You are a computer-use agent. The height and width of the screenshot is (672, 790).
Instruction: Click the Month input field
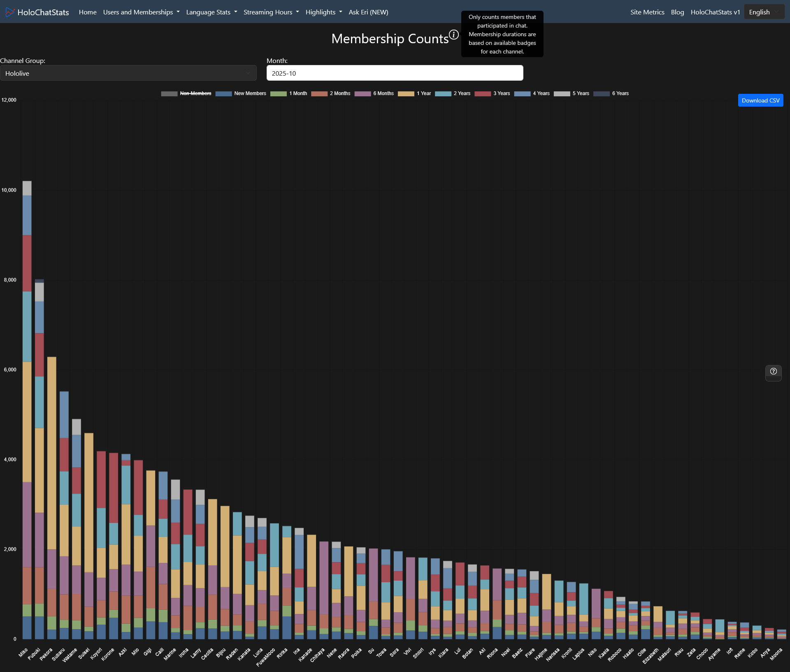pyautogui.click(x=395, y=73)
